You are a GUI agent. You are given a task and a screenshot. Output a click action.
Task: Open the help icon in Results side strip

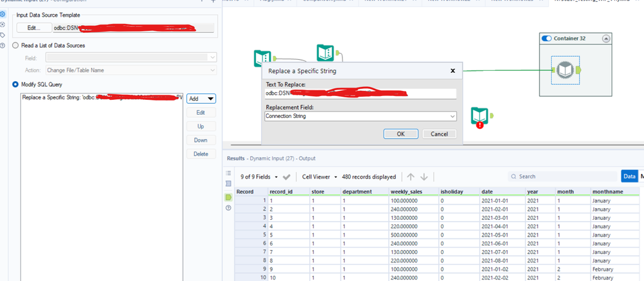click(228, 208)
